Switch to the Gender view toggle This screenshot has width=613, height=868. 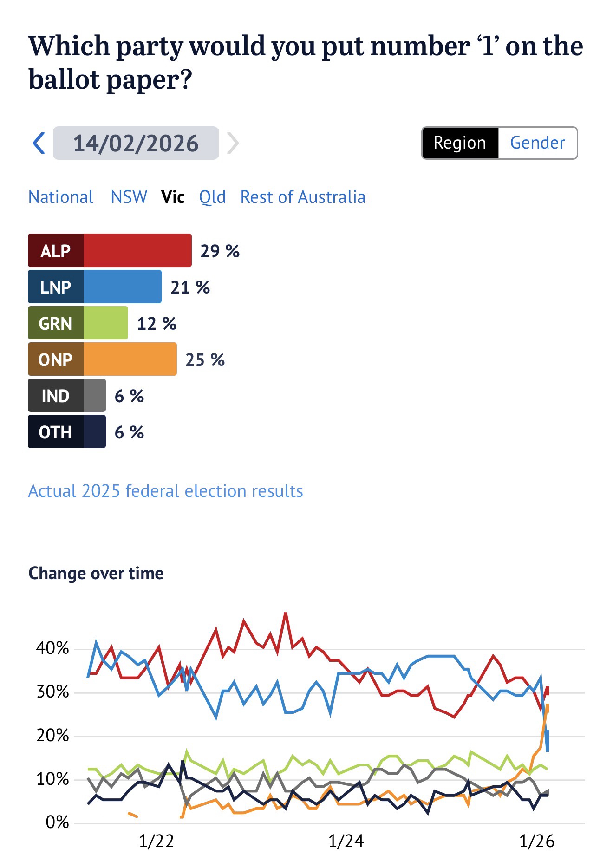click(x=537, y=143)
